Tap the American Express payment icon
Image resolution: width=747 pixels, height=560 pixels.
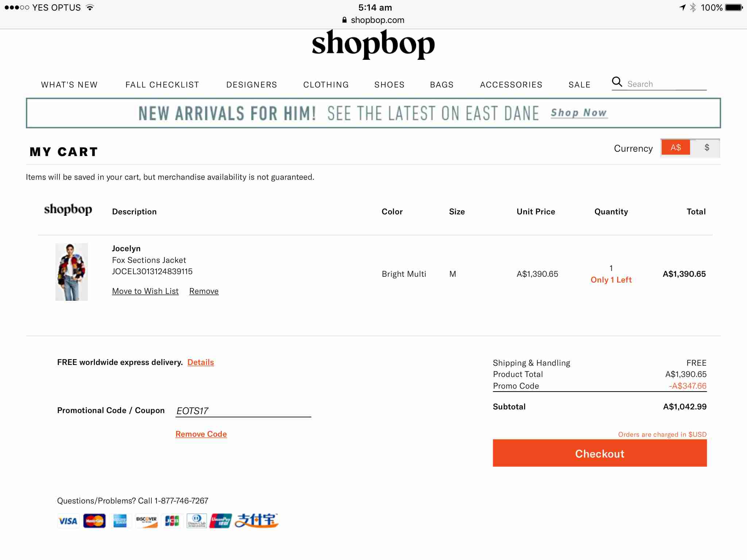click(x=120, y=521)
